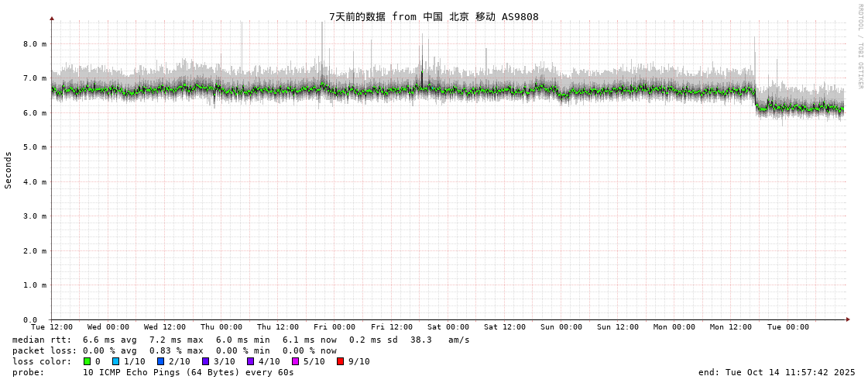This screenshot has width=868, height=383.
Task: Click the median rtt statistics line
Action: coord(240,340)
